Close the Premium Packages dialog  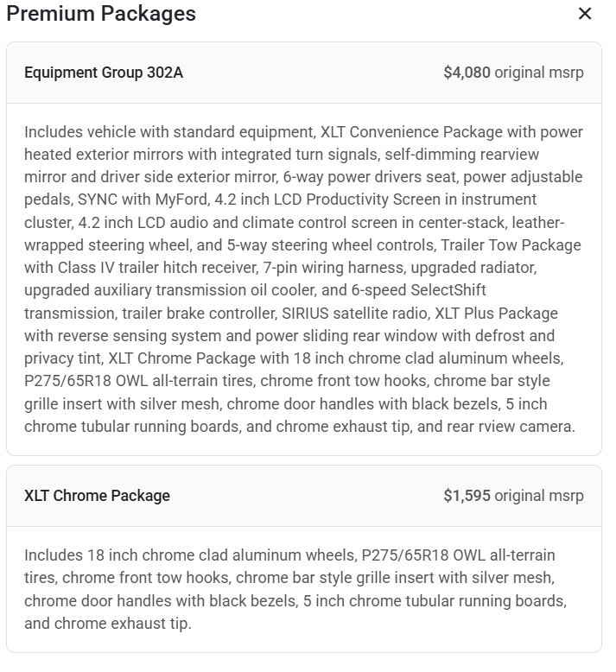[585, 14]
